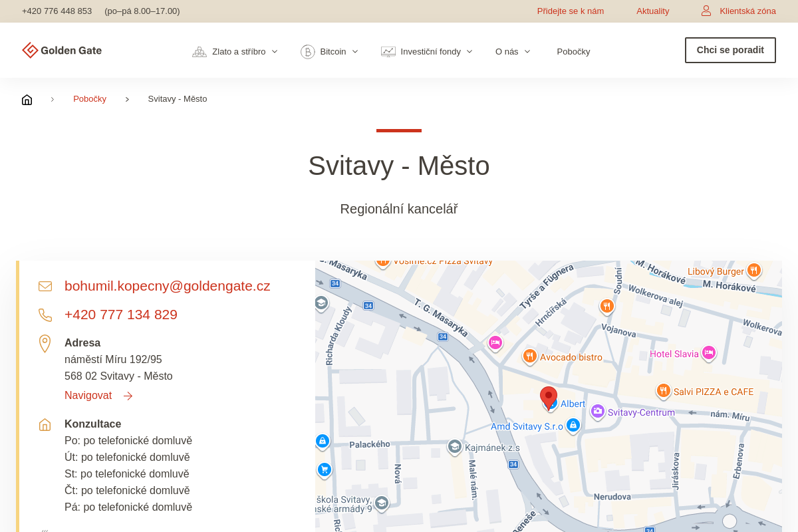Open the Pobočky menu item

(573, 52)
